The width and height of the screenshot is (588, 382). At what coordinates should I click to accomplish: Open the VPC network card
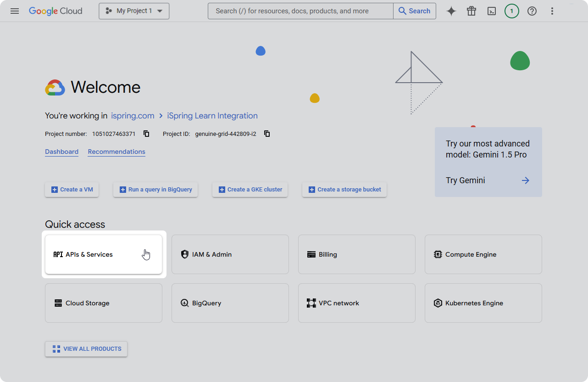point(357,303)
